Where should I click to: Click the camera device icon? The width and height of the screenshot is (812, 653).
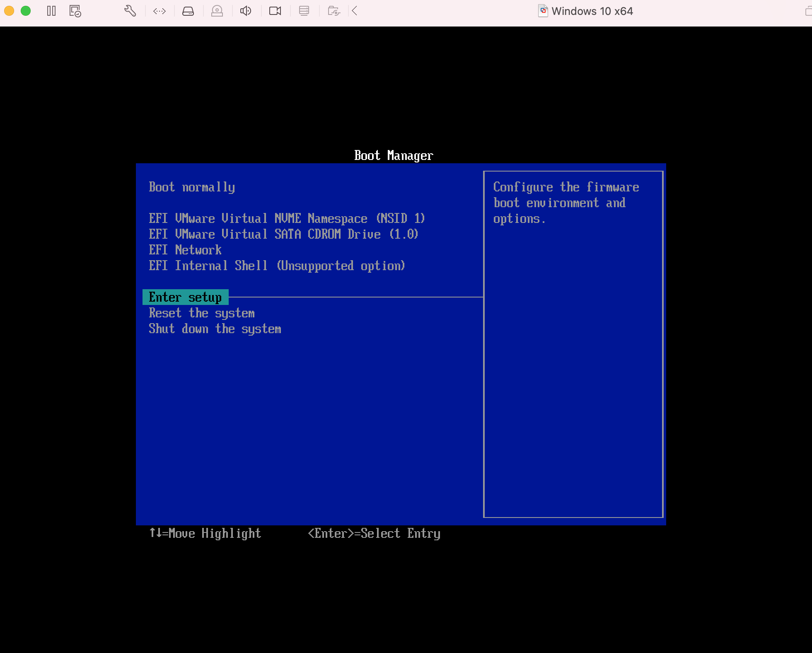coord(275,11)
